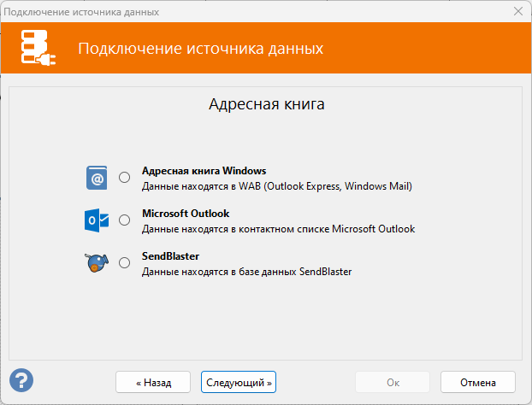Open help via the question mark icon

[21, 380]
